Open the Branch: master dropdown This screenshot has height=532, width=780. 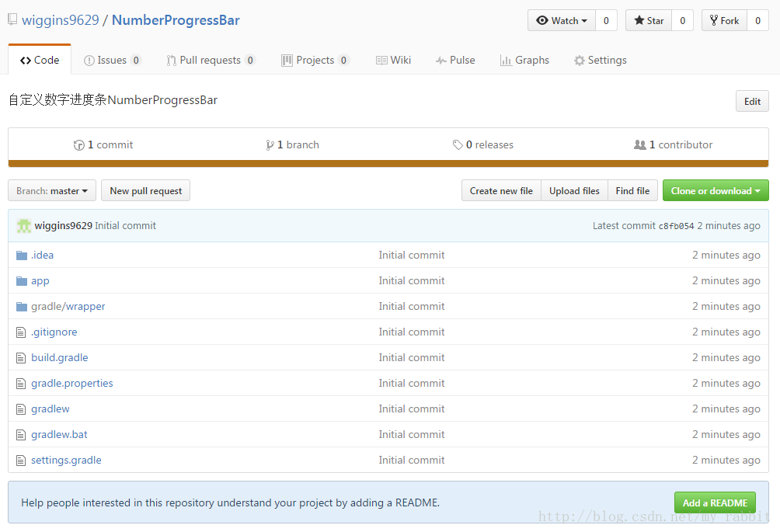[52, 191]
